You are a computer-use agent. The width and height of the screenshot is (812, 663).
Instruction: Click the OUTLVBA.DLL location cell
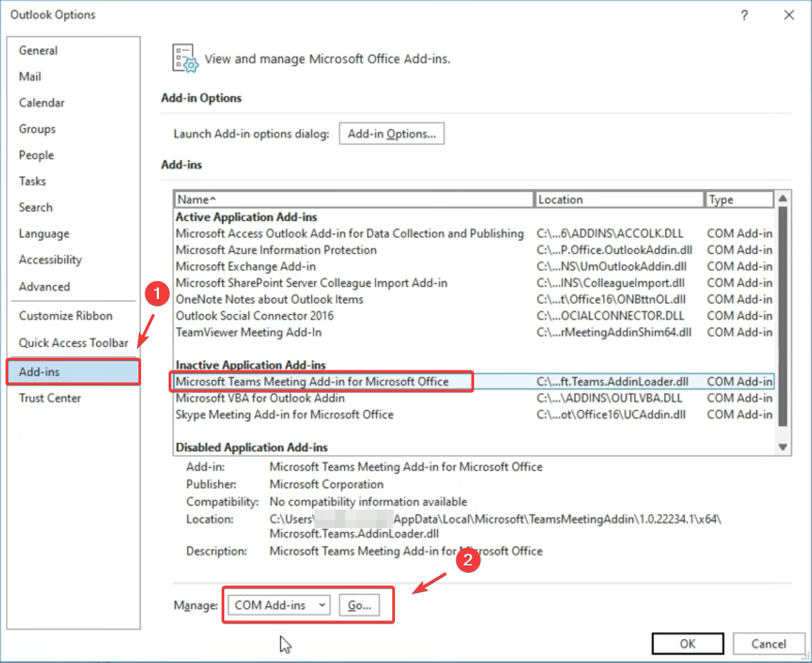[609, 398]
